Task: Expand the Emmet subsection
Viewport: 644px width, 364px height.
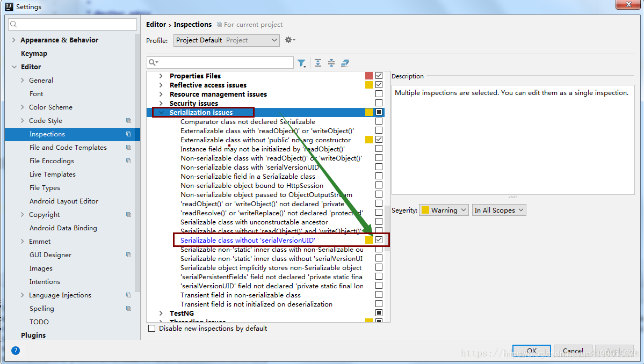Action: pos(22,241)
